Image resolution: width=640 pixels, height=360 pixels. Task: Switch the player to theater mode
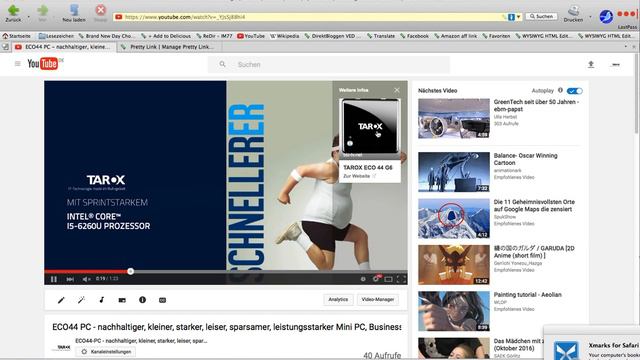point(389,279)
